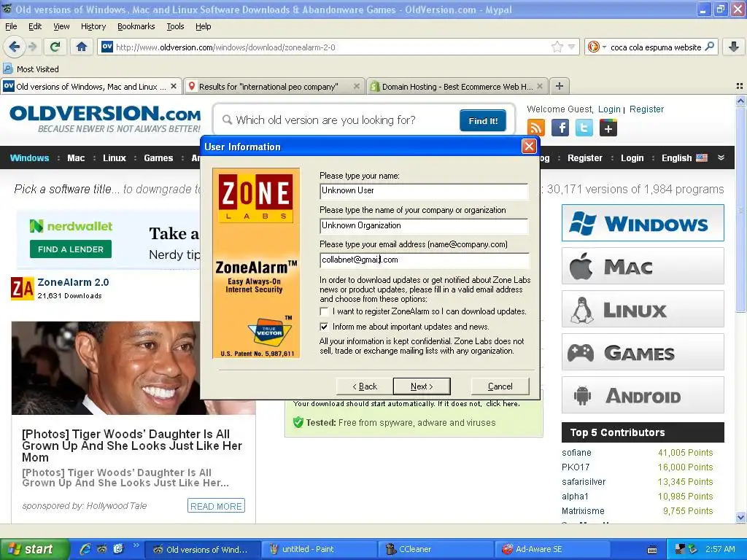Open the downloads arrow in toolbar
The width and height of the screenshot is (747, 560).
734,47
